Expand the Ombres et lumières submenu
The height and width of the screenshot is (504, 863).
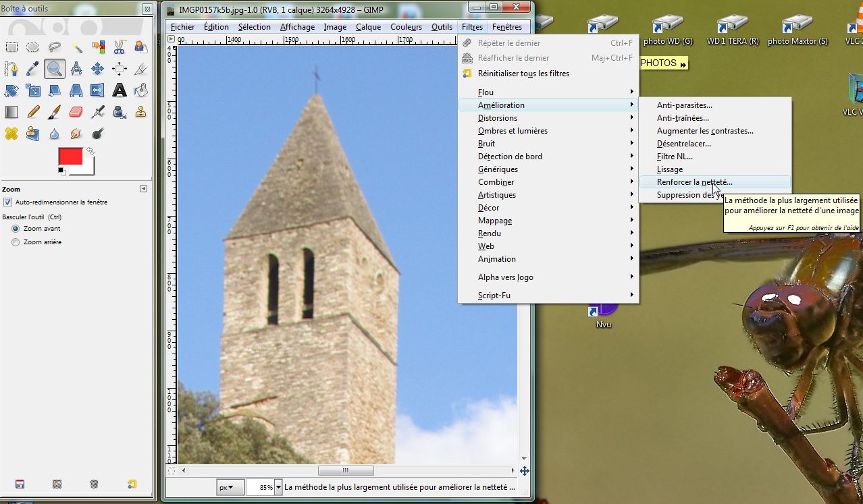pyautogui.click(x=548, y=131)
